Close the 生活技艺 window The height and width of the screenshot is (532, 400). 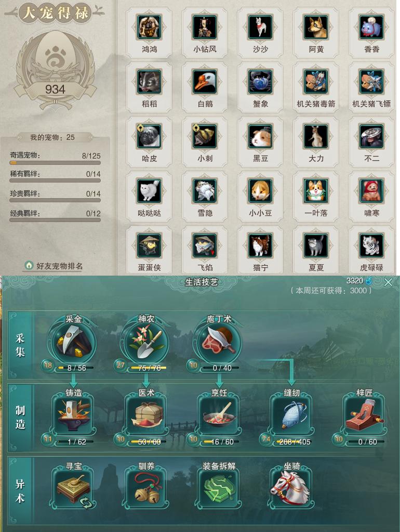[x=388, y=282]
